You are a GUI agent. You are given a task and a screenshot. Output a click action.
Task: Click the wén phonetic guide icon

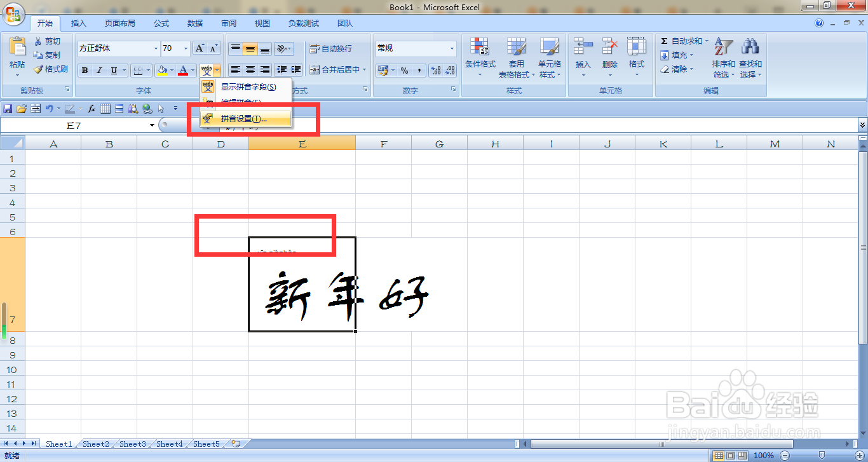click(x=206, y=70)
